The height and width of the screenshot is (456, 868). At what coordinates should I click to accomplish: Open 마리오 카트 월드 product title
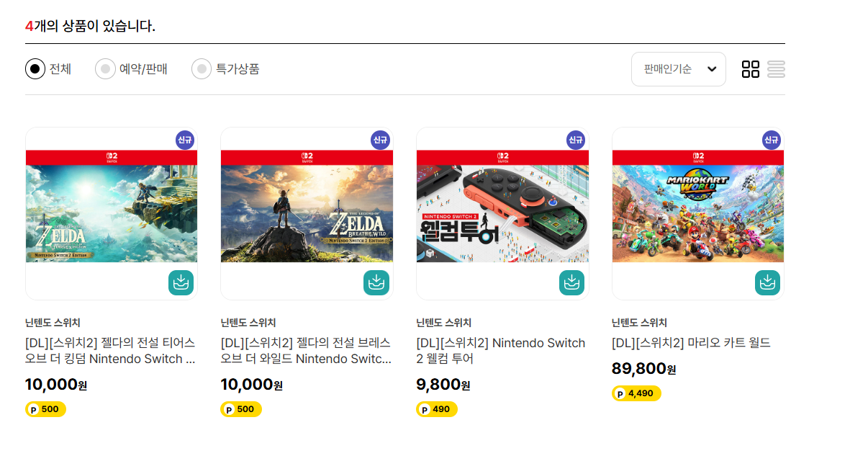(x=691, y=343)
